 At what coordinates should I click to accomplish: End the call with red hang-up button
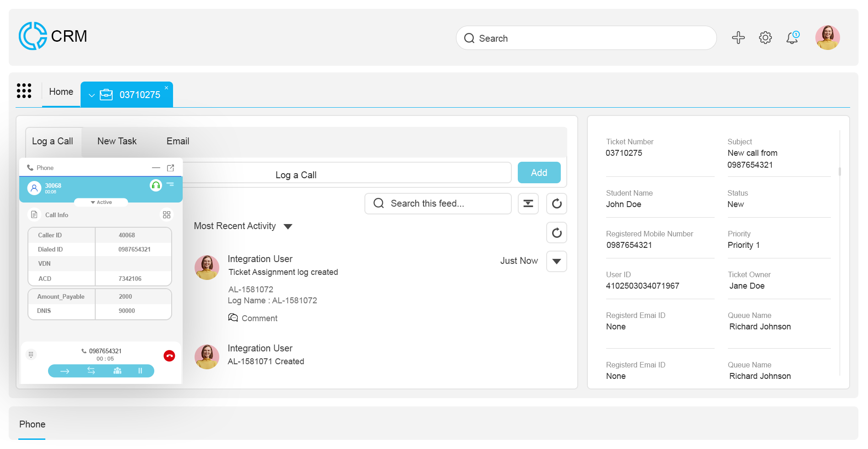click(x=169, y=356)
